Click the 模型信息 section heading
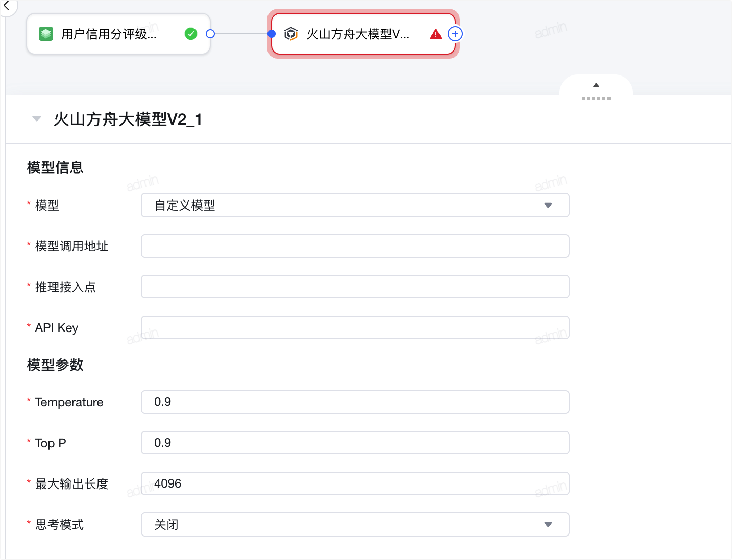732x560 pixels. tap(55, 167)
